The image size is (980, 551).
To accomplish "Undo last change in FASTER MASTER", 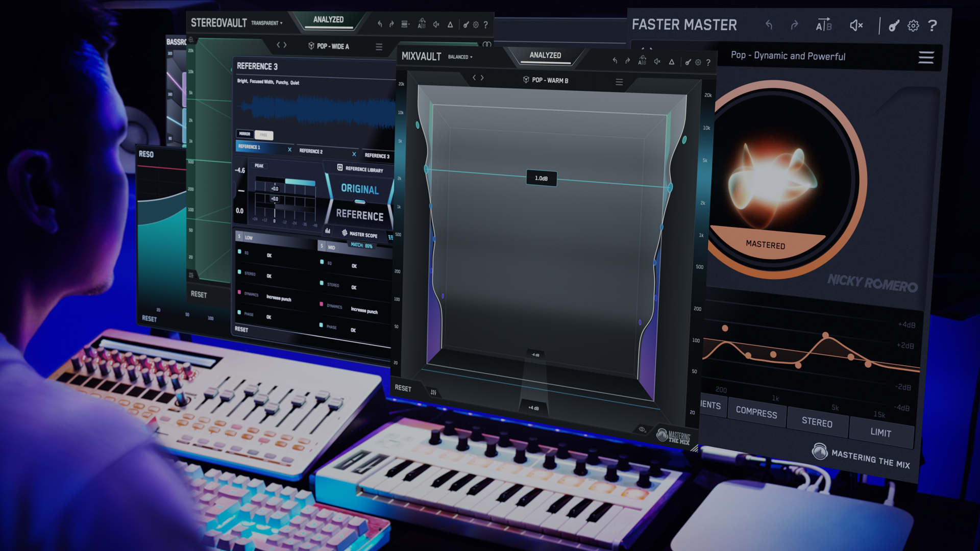I will coord(769,24).
